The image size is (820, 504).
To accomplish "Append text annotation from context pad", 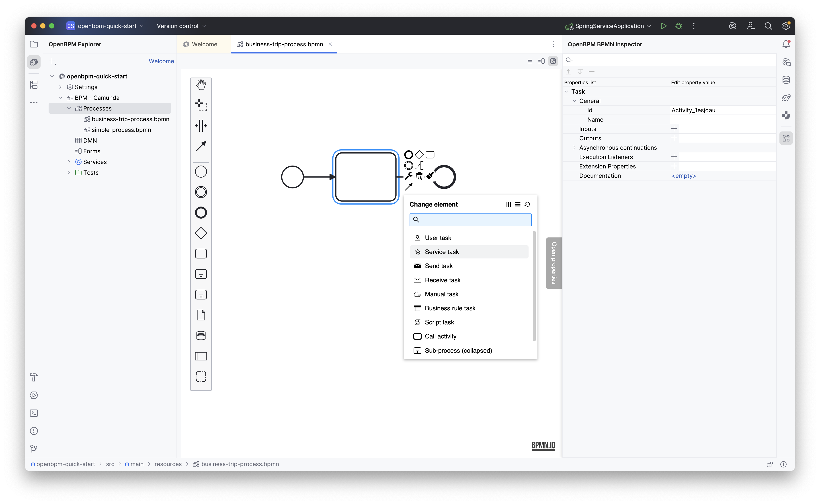I will coord(419,165).
